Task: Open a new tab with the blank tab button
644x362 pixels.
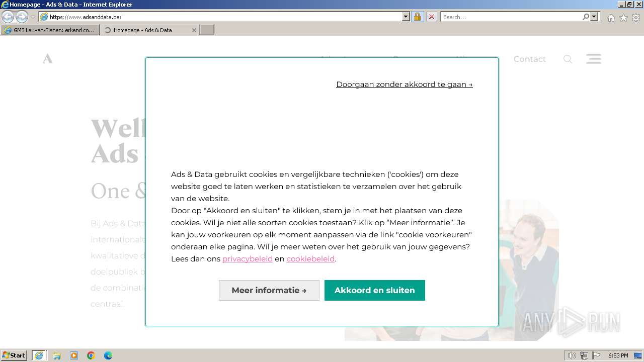Action: [x=207, y=30]
